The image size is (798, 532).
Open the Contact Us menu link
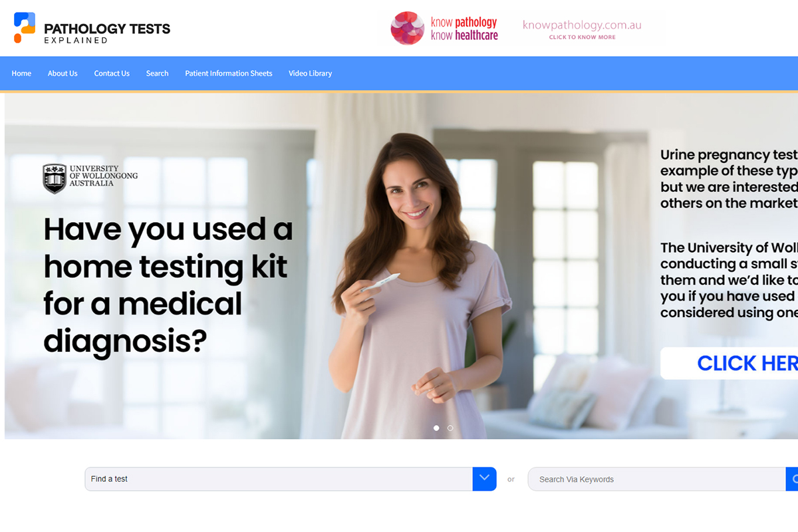[112, 73]
